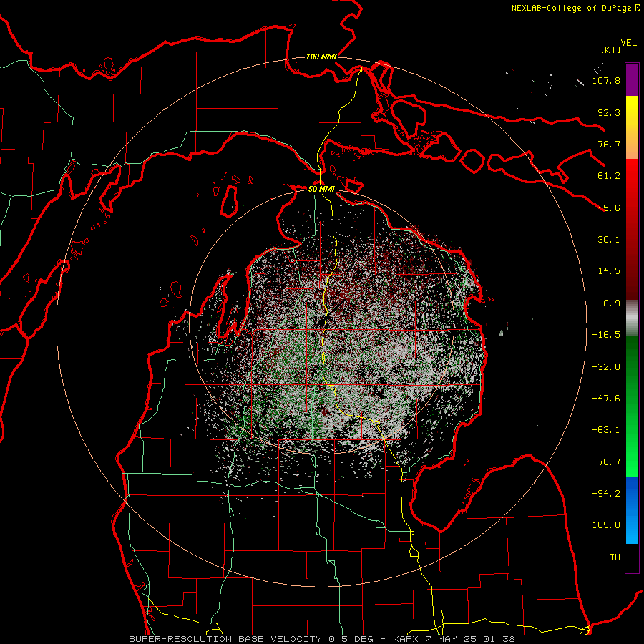
Task: Click the -0.9 legend value
Action: pos(609,303)
